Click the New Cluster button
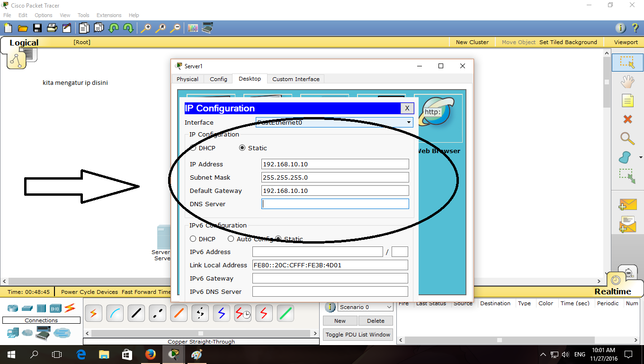 click(472, 42)
